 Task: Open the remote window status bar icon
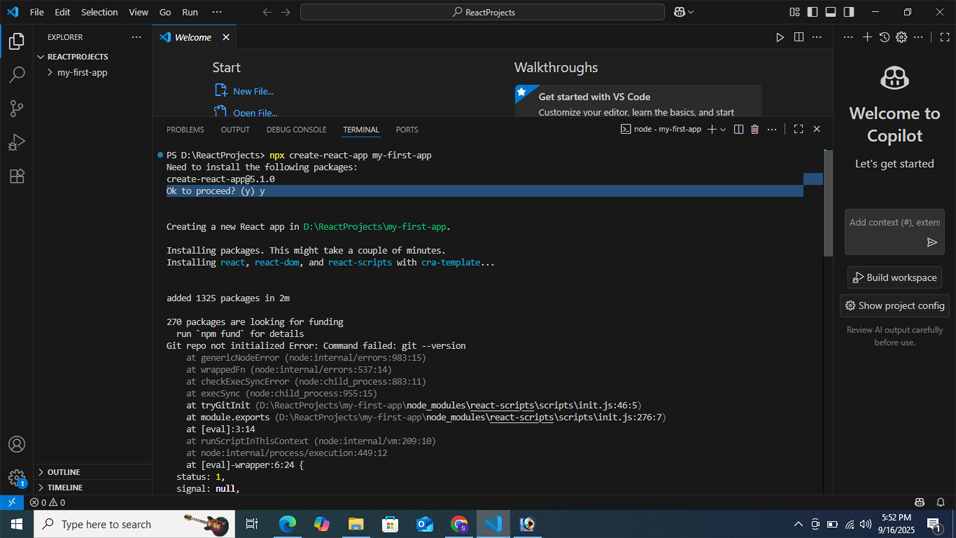pos(12,503)
